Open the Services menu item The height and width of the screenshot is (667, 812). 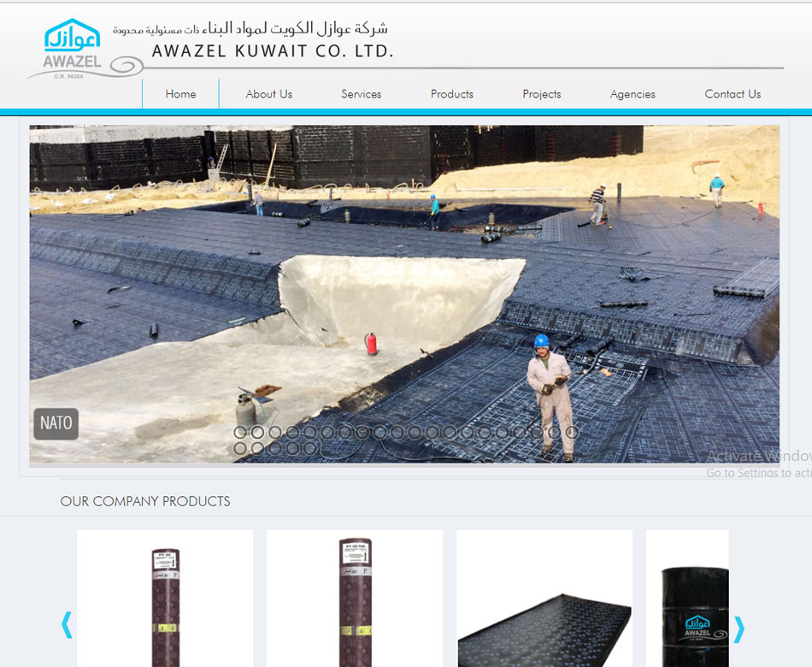point(361,94)
